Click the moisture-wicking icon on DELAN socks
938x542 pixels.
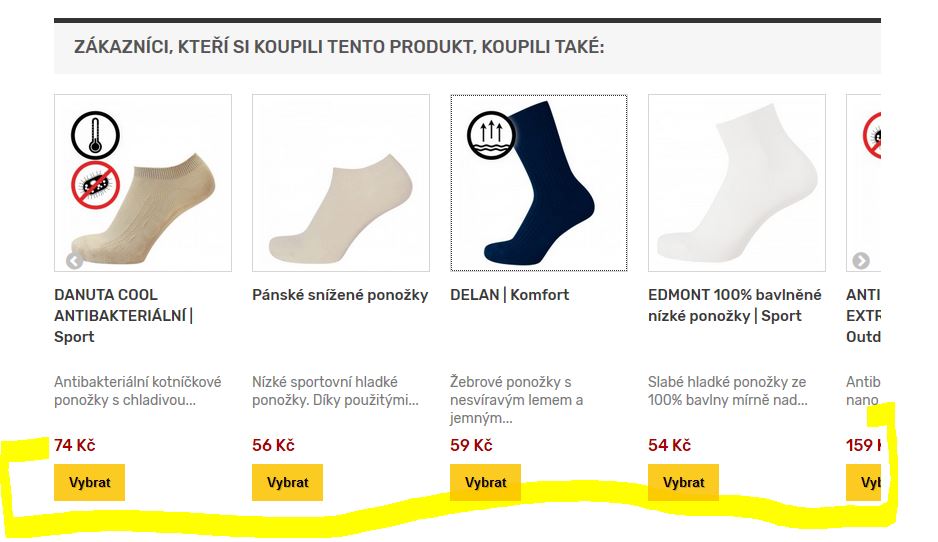tap(490, 134)
